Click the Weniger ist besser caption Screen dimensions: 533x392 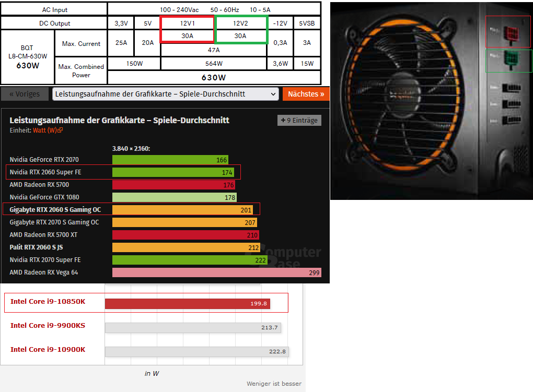tap(274, 384)
